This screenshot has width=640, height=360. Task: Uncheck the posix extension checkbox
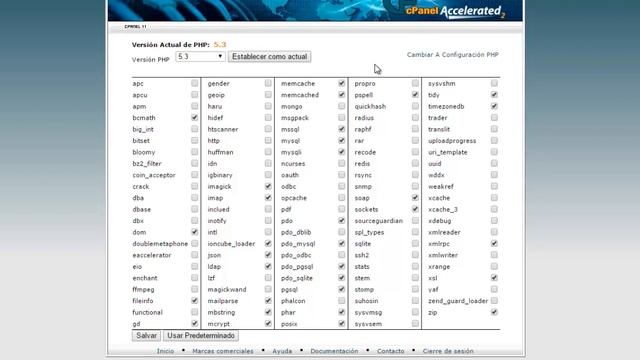[x=342, y=323]
